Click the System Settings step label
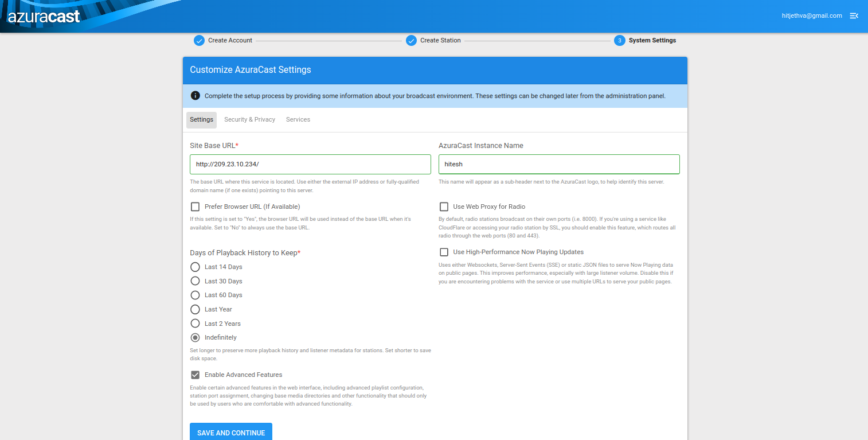 [652, 40]
